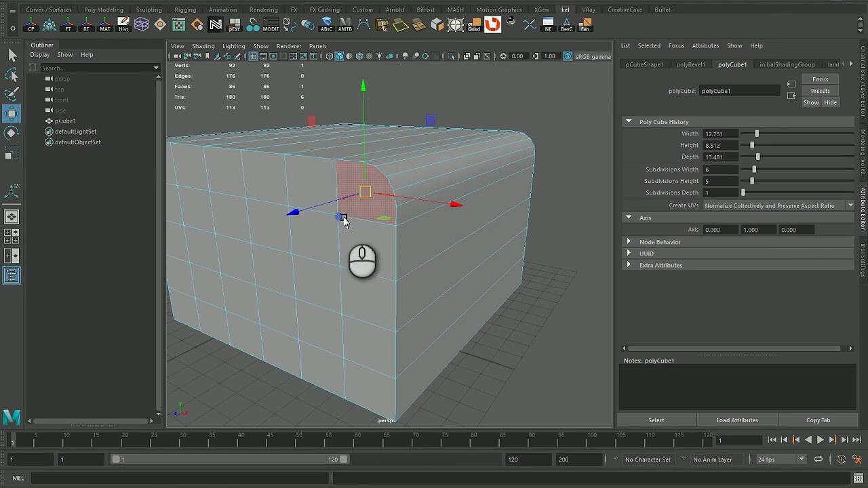
Task: Toggle viewport grid display
Action: click(253, 56)
